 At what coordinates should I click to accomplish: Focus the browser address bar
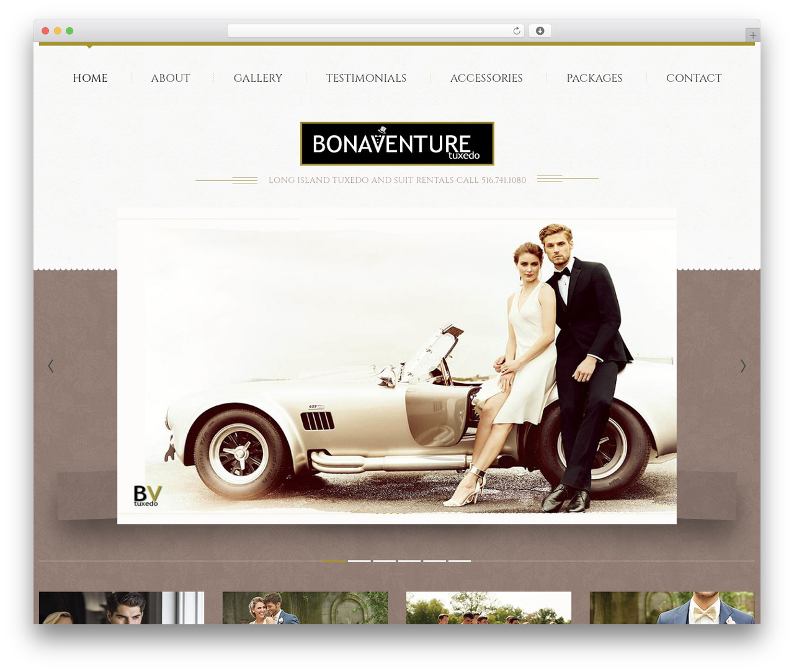(375, 31)
